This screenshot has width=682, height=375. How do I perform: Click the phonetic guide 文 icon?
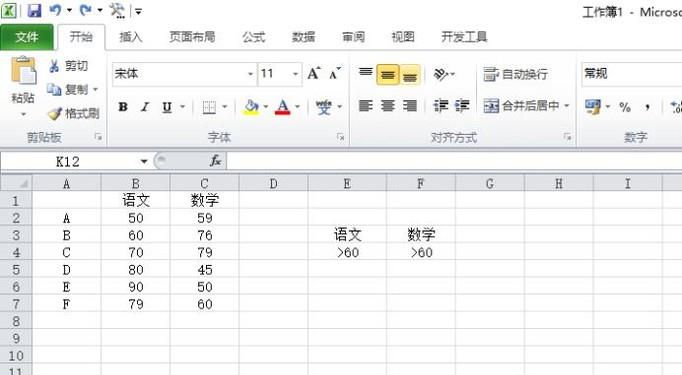[324, 107]
